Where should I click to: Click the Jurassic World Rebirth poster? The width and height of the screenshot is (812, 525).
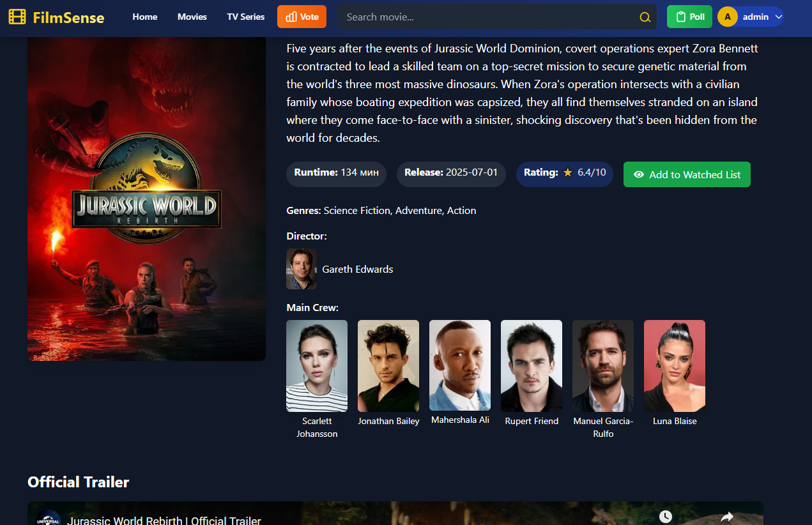146,199
